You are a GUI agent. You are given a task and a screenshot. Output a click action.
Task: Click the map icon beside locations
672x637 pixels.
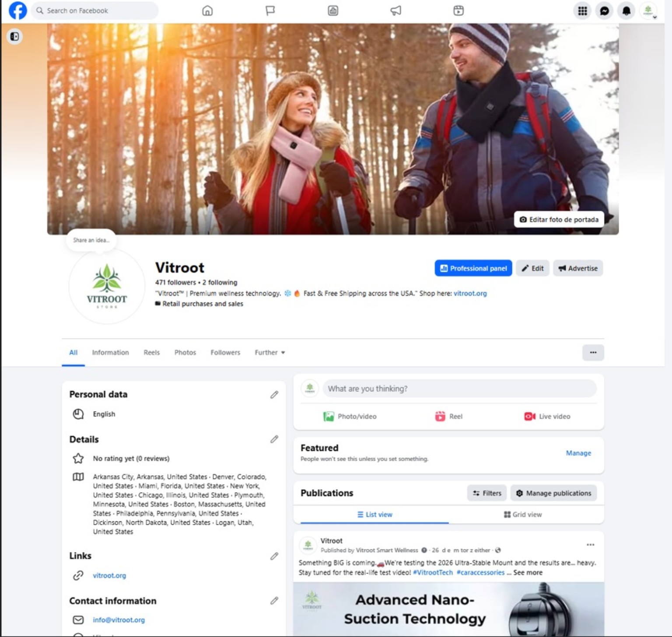(78, 477)
